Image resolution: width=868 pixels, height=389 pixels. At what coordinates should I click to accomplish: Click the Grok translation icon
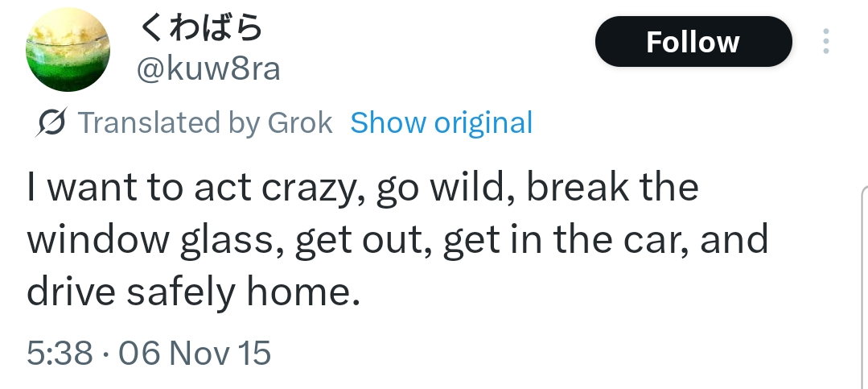click(51, 122)
